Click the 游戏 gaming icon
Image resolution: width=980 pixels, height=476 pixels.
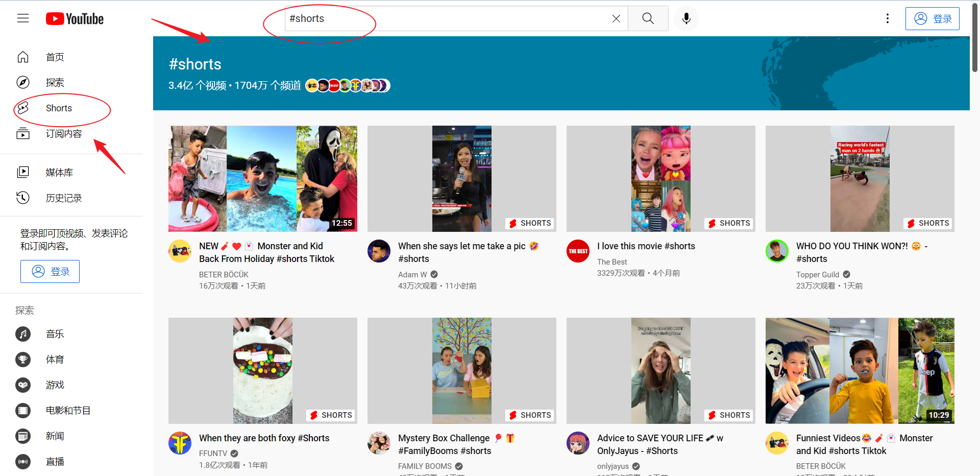tap(23, 385)
